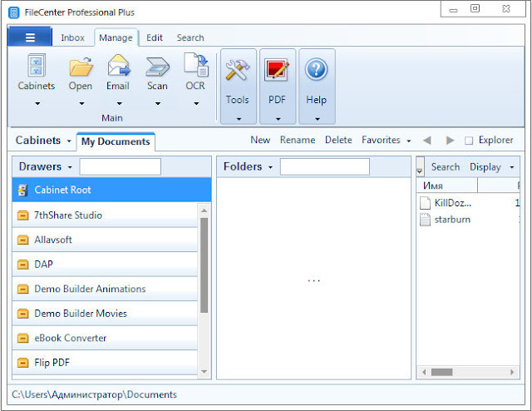Select the eBook Converter drawer
This screenshot has width=532, height=411.
(105, 338)
